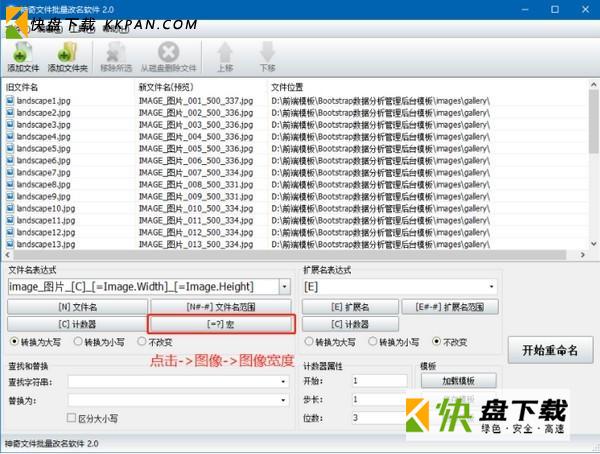Open the 替换为 dropdown
Image resolution: width=600 pixels, height=454 pixels.
(283, 400)
